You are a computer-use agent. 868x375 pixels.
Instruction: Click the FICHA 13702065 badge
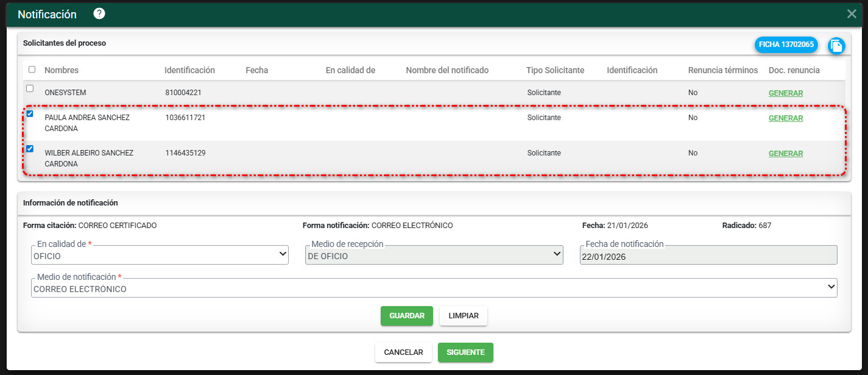coord(786,45)
